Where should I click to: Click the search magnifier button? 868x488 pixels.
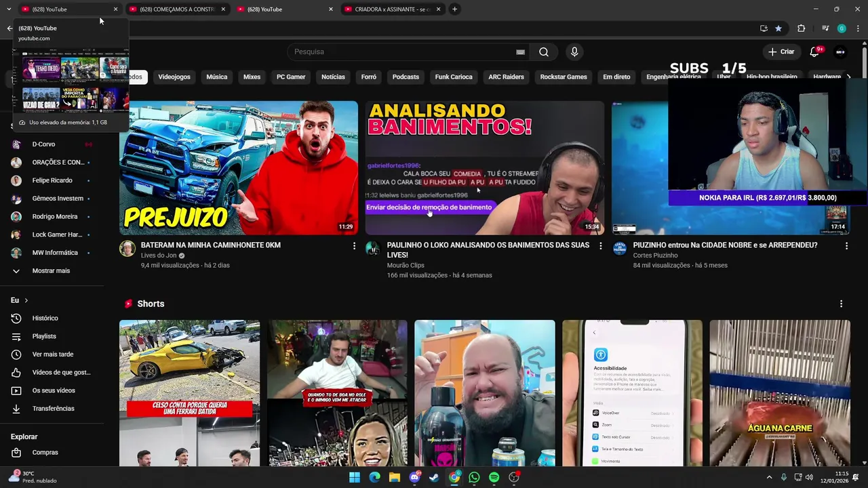[543, 52]
